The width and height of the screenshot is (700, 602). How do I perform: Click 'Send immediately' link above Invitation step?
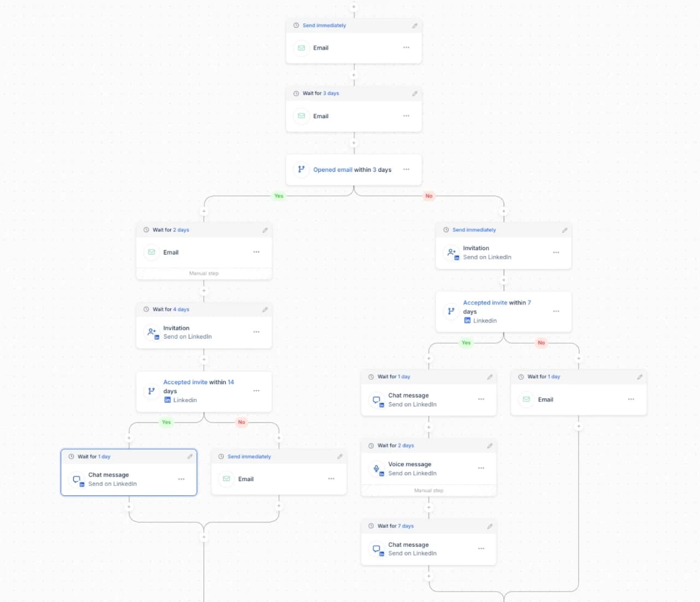pos(474,230)
